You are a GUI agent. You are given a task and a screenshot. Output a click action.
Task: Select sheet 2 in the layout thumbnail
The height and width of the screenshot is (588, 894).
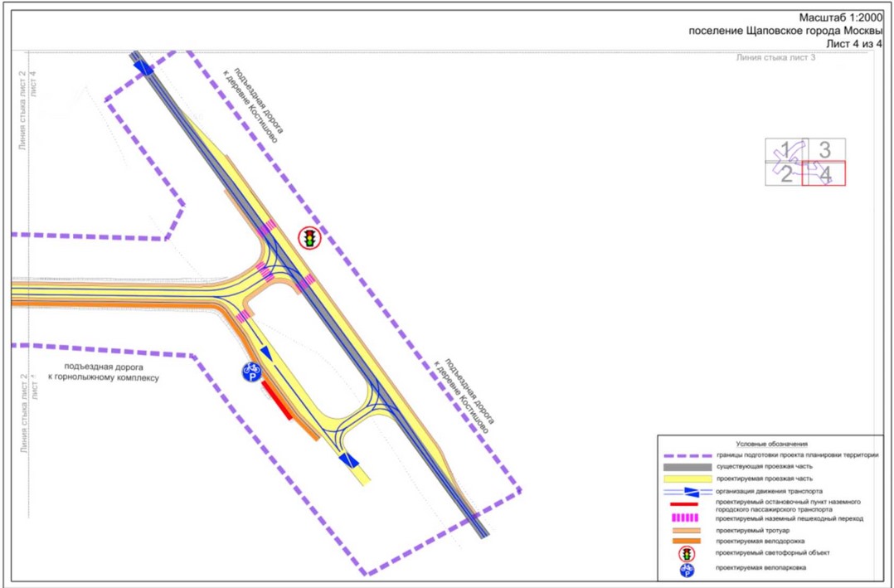[784, 174]
